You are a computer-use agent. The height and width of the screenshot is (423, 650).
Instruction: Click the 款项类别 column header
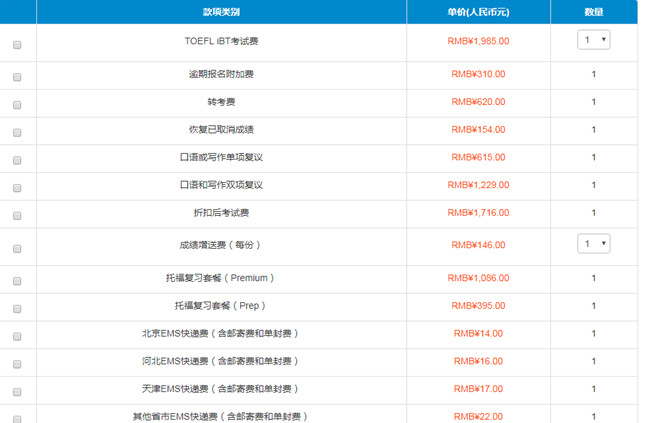(x=221, y=12)
